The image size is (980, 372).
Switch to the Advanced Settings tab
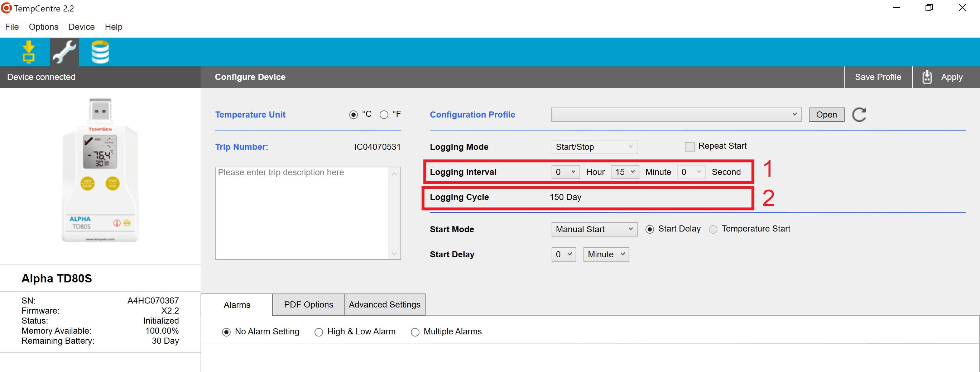pos(384,305)
